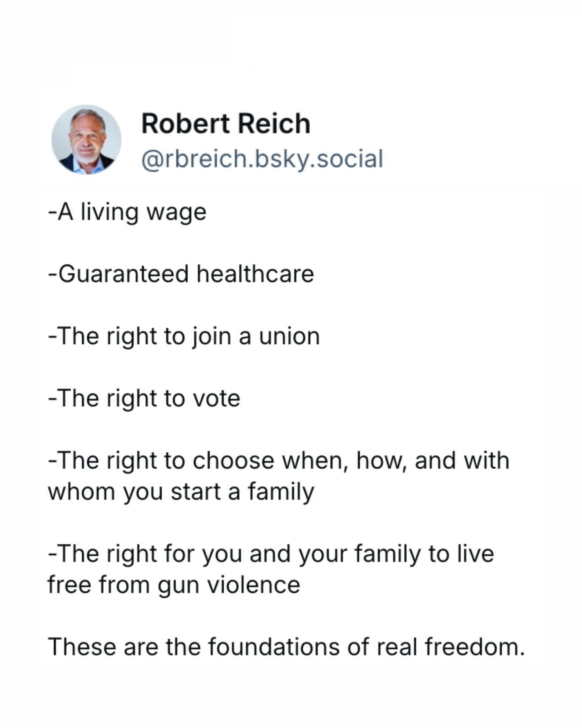Screen dimensions: 582x728
Task: Click the "-A living wage" line
Action: [x=127, y=212]
